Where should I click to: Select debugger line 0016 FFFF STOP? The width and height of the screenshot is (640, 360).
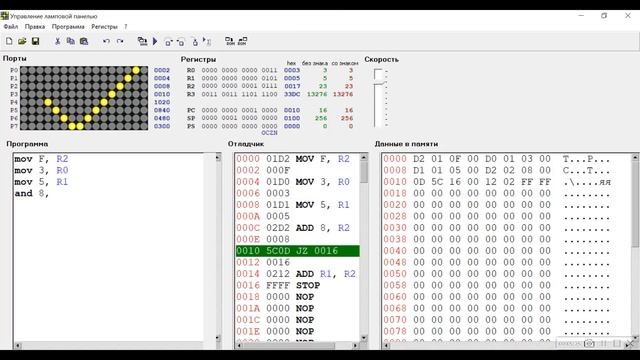click(278, 285)
